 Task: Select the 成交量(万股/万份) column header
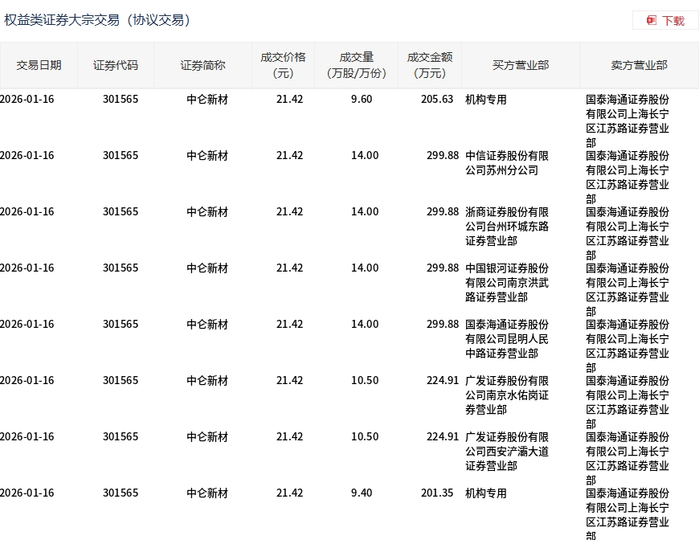point(356,66)
